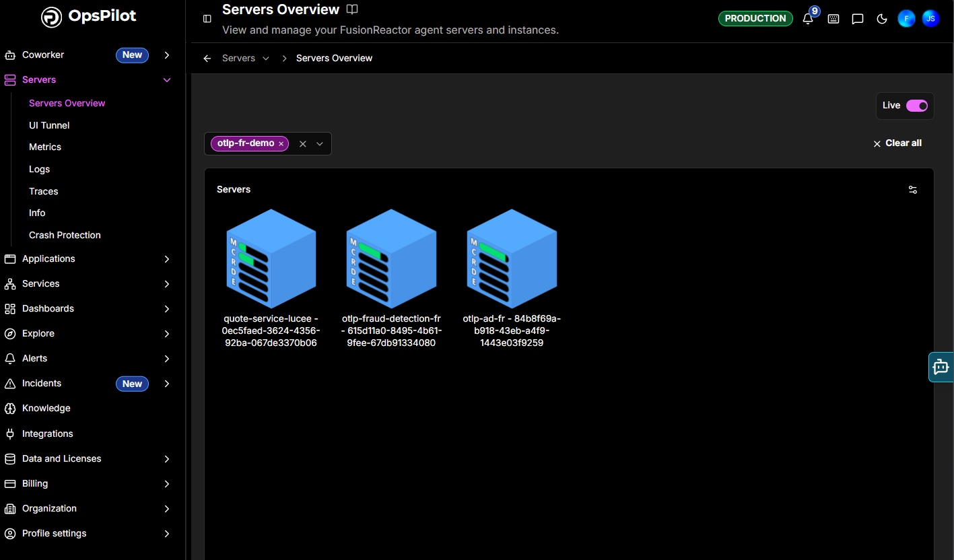Screen dimensions: 954x560
Task: Click the Billing card icon
Action: 10,484
